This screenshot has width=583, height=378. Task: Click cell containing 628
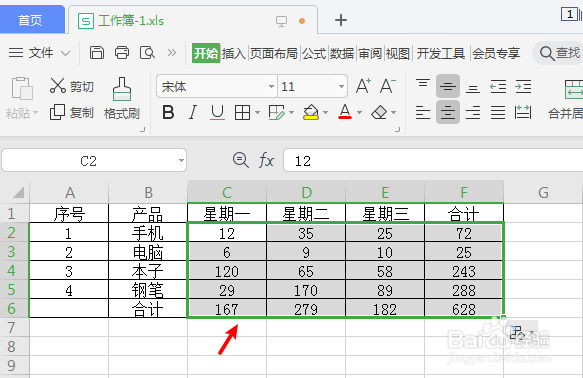pos(464,309)
